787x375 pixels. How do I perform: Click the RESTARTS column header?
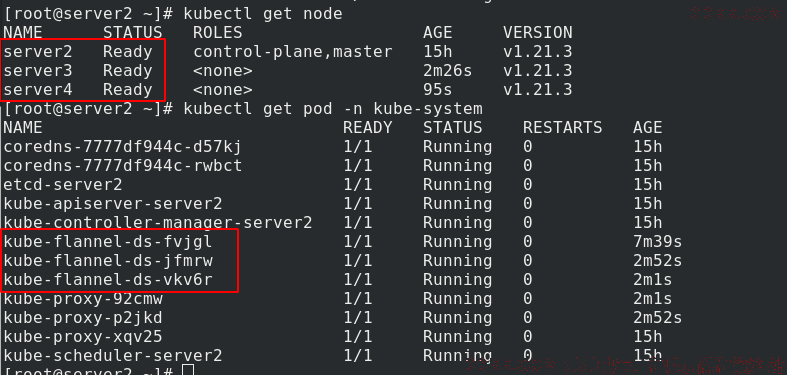(x=562, y=128)
